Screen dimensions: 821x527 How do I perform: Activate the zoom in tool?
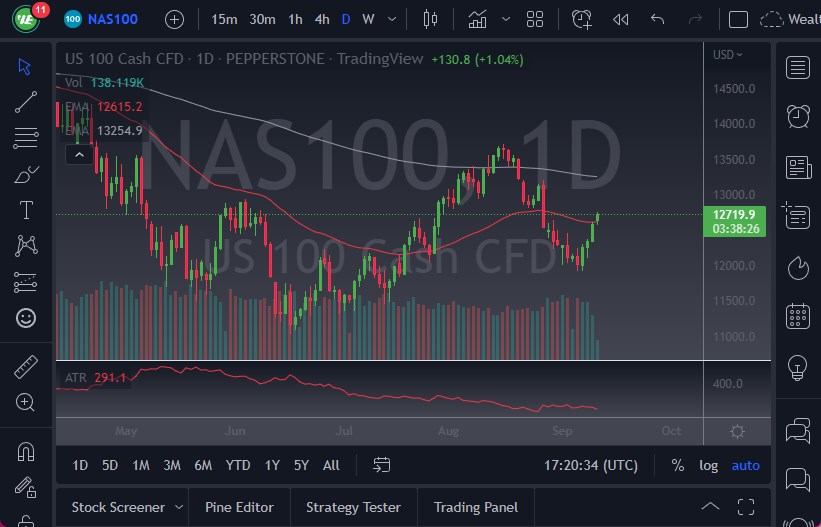pos(26,402)
